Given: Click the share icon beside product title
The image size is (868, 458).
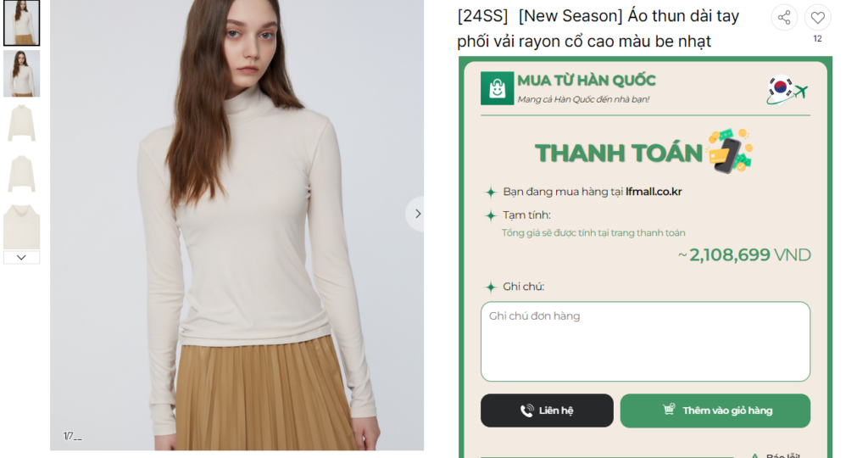Looking at the screenshot, I should (x=784, y=18).
